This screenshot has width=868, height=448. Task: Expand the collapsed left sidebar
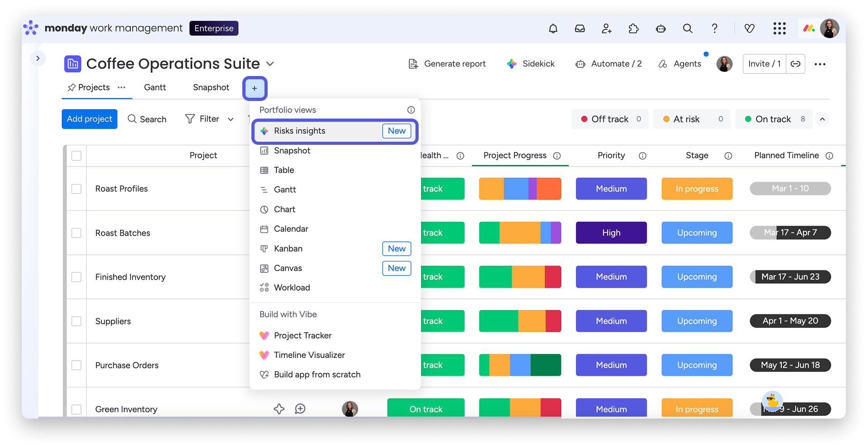tap(38, 58)
